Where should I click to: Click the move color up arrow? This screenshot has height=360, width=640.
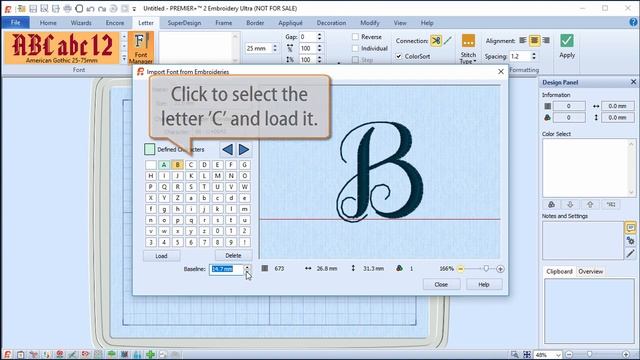(590, 204)
